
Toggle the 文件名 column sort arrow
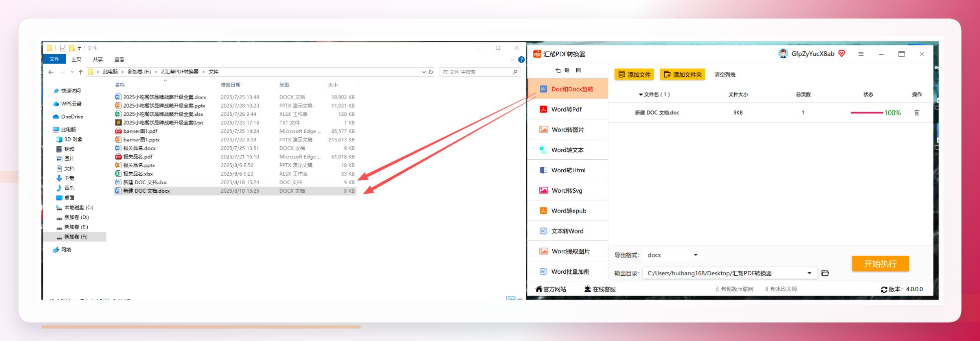641,95
